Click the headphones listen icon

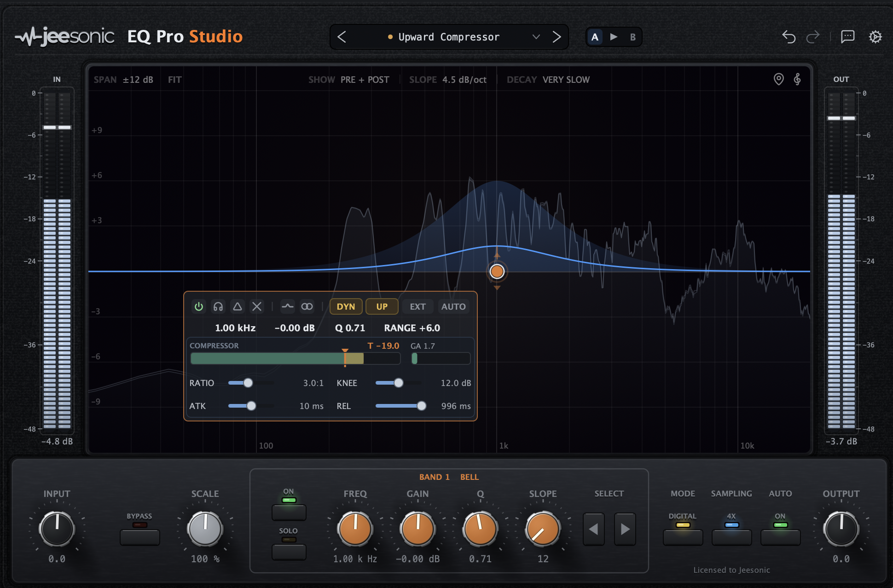[x=218, y=306]
